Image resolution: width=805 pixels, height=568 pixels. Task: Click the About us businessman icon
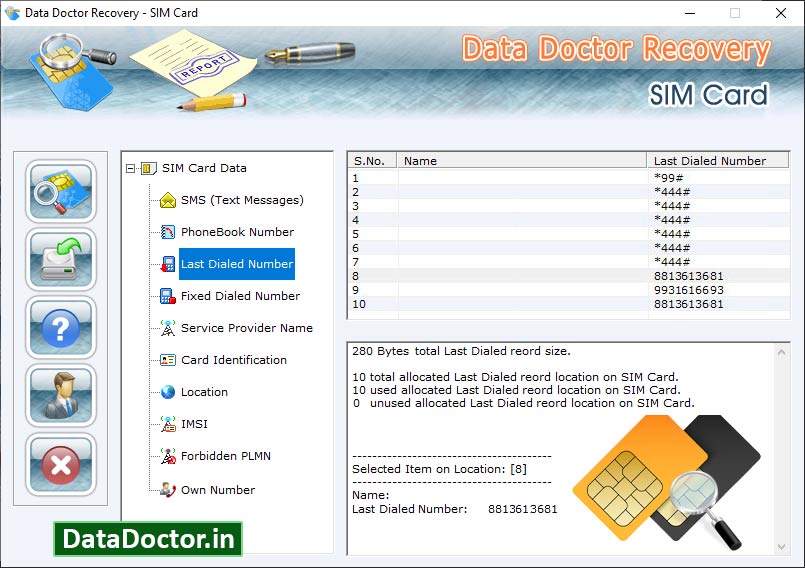(61, 396)
